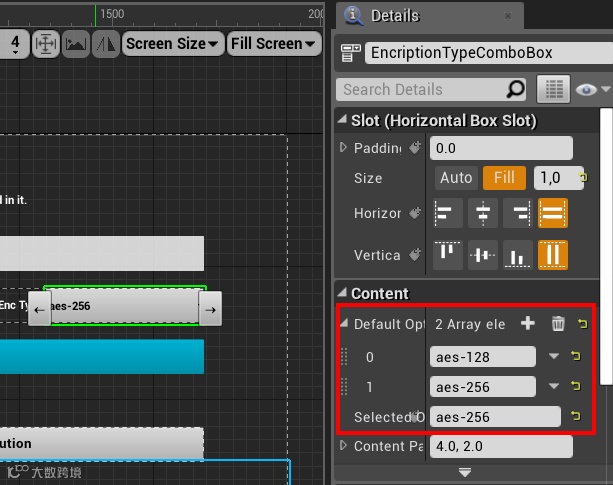Expand the Padding property
Screen dimensions: 613x485
tap(343, 148)
